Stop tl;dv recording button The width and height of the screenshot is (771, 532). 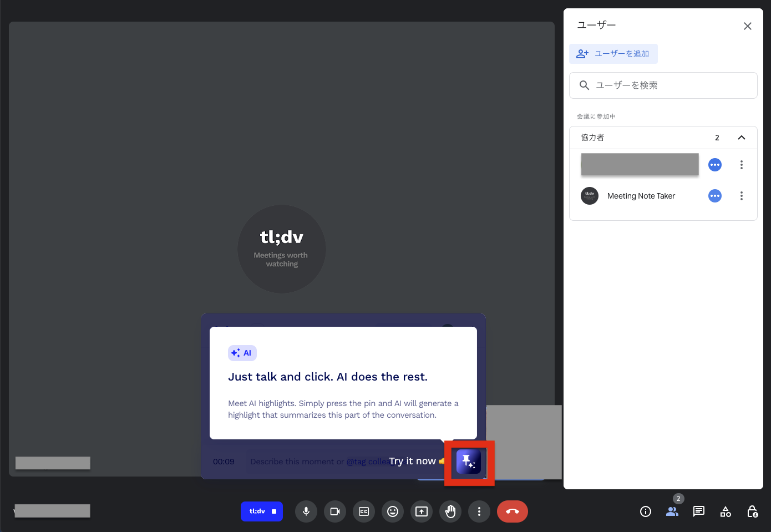[262, 511]
